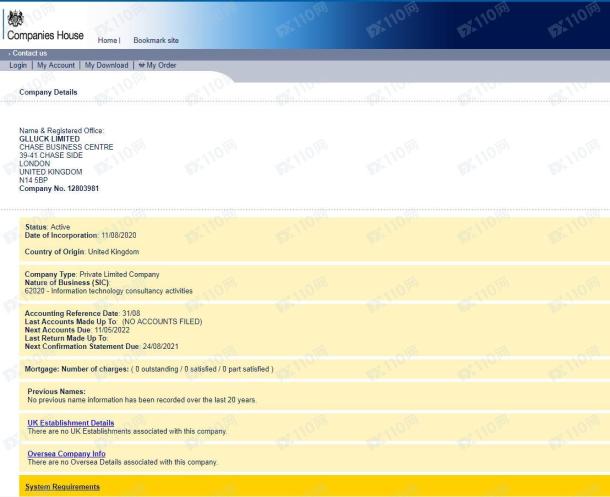Select Login in the navigation bar
The width and height of the screenshot is (610, 497).
[18, 65]
